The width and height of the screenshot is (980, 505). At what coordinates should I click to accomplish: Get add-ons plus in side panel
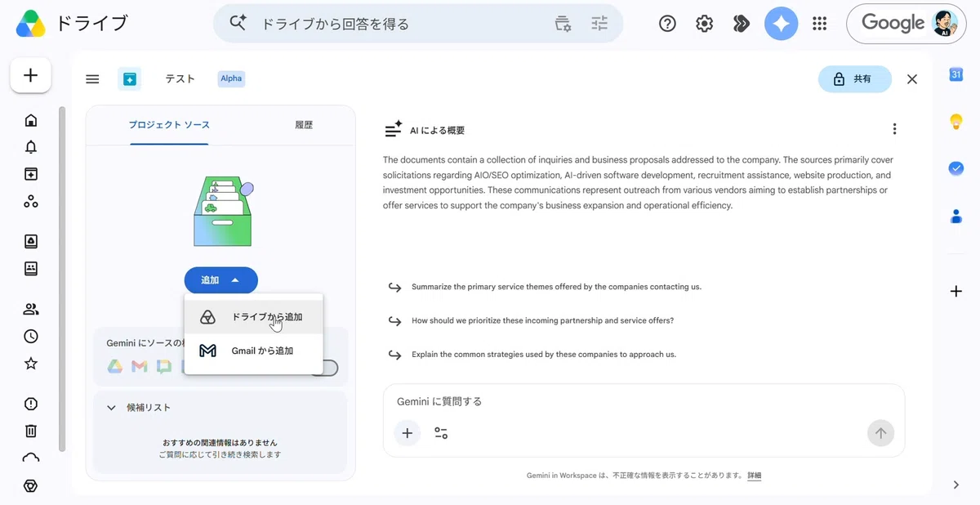pos(956,291)
